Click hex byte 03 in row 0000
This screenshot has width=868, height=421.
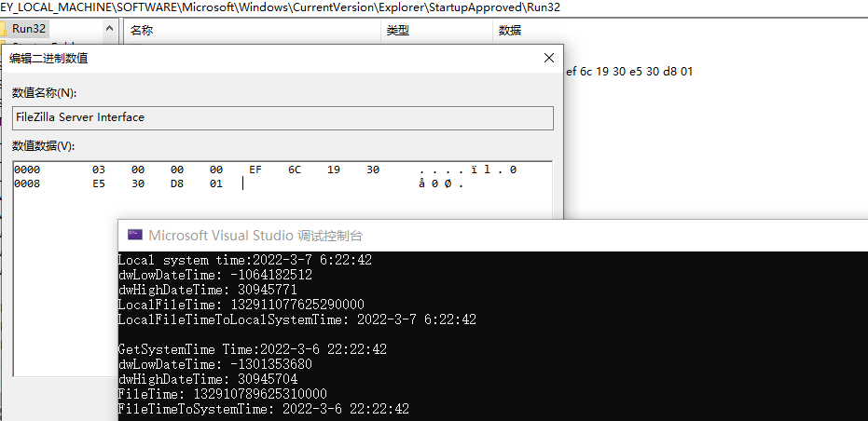click(99, 170)
